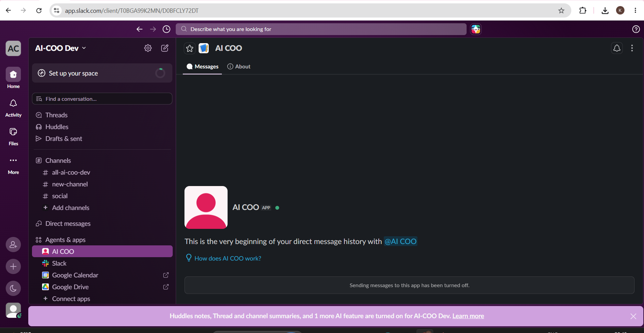Click the @AI COO mention

[401, 241]
